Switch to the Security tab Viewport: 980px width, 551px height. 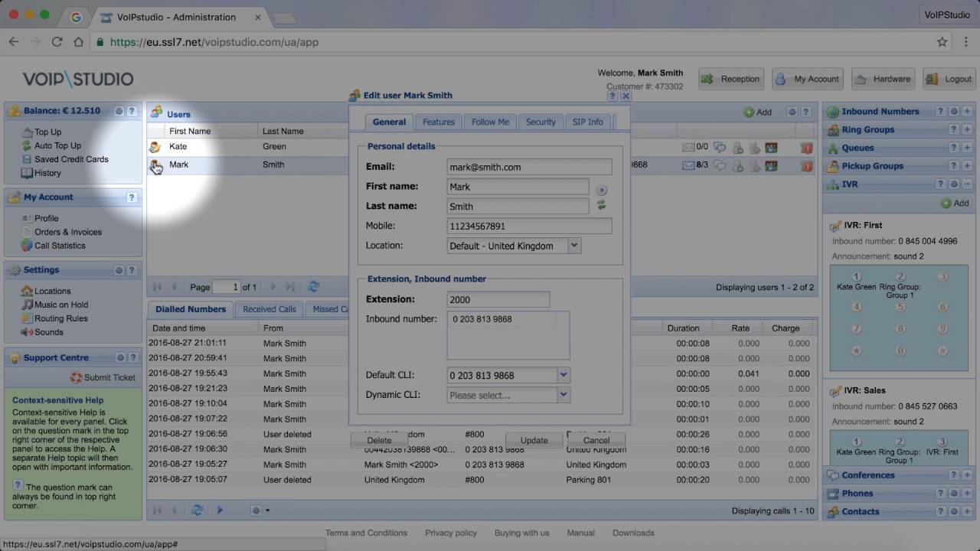(x=541, y=122)
